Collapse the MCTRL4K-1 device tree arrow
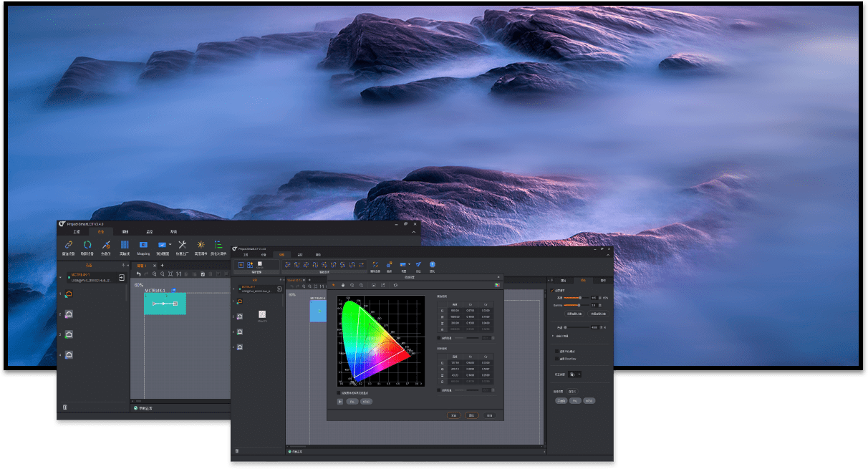The width and height of the screenshot is (868, 469). [x=61, y=276]
